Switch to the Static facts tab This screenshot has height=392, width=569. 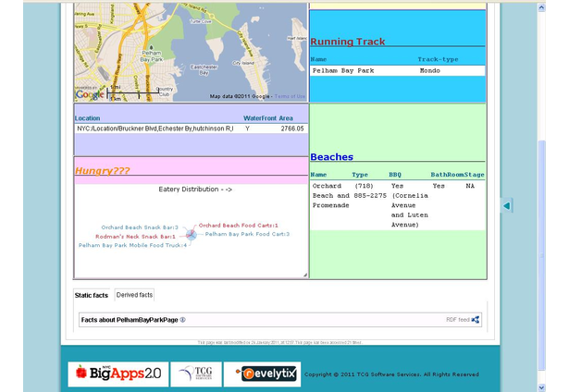pyautogui.click(x=91, y=295)
